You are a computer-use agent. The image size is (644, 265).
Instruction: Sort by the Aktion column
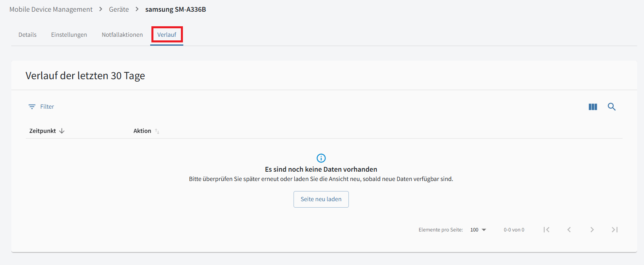pos(146,131)
